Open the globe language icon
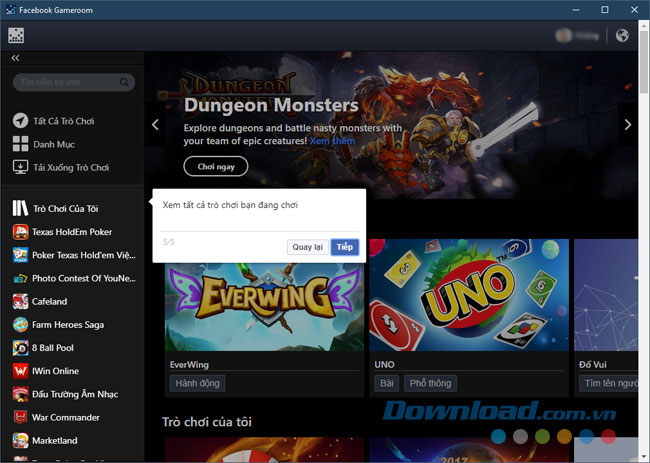The image size is (650, 463). pos(622,36)
